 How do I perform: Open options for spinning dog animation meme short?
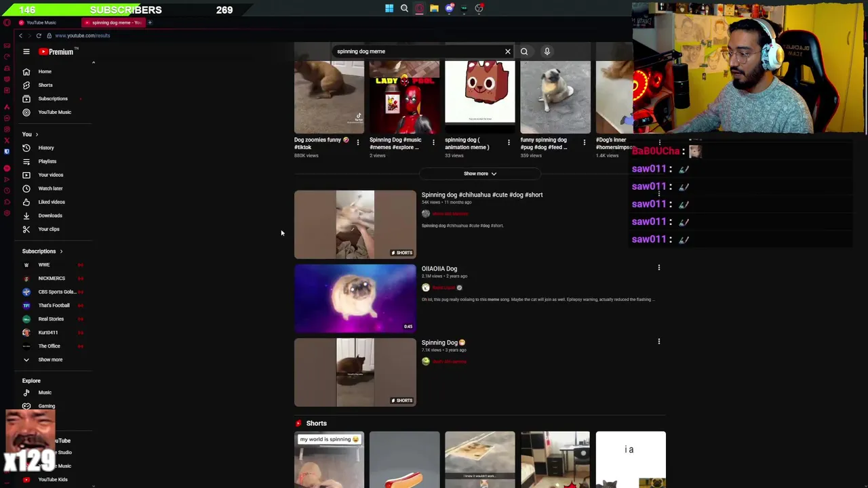[509, 142]
